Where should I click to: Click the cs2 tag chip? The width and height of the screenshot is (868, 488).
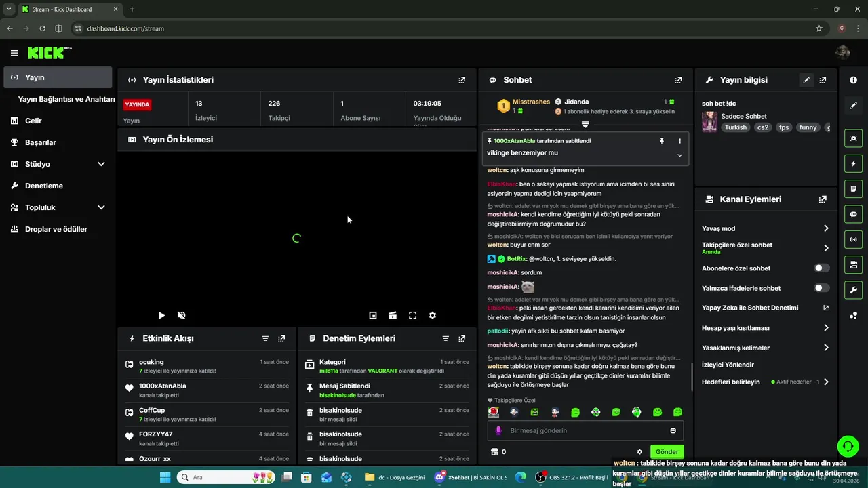click(763, 127)
